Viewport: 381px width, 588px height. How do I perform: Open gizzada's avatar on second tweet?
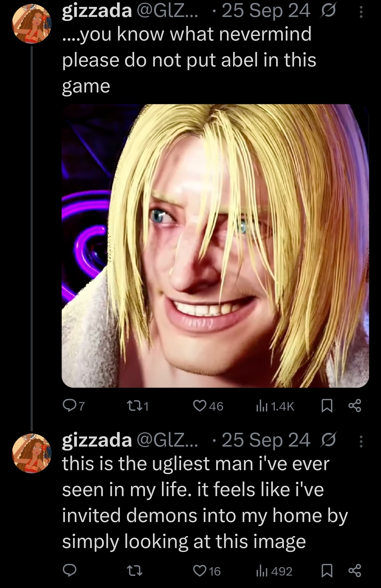point(32,453)
